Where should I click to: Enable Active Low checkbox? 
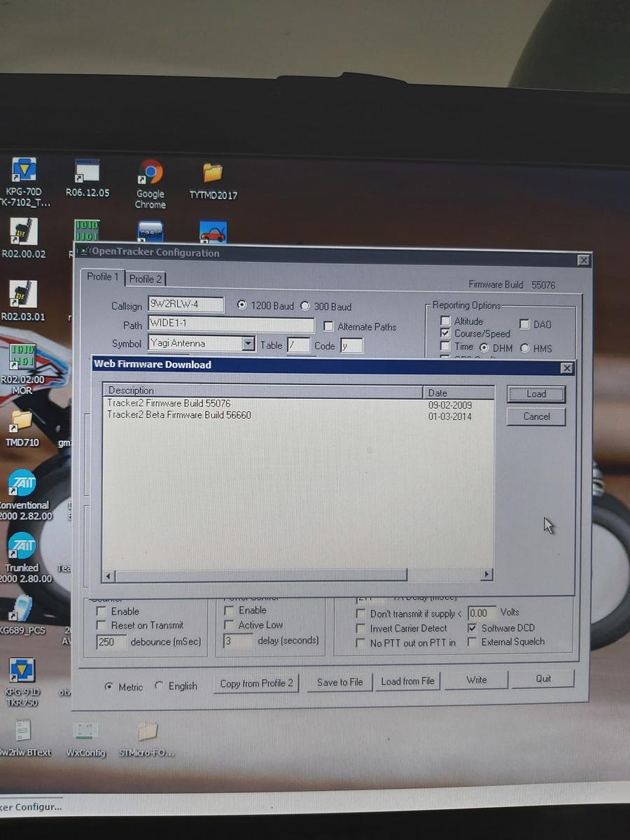(x=228, y=625)
